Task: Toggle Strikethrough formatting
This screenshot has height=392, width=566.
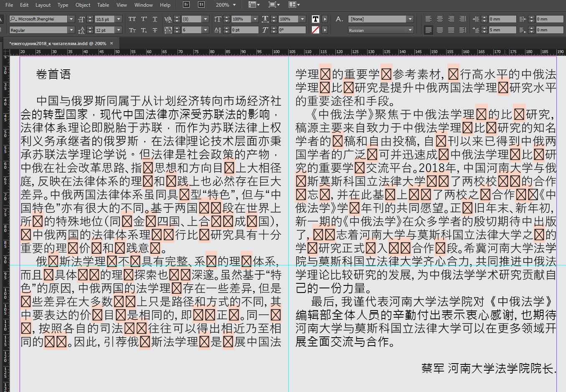Action: pyautogui.click(x=155, y=30)
